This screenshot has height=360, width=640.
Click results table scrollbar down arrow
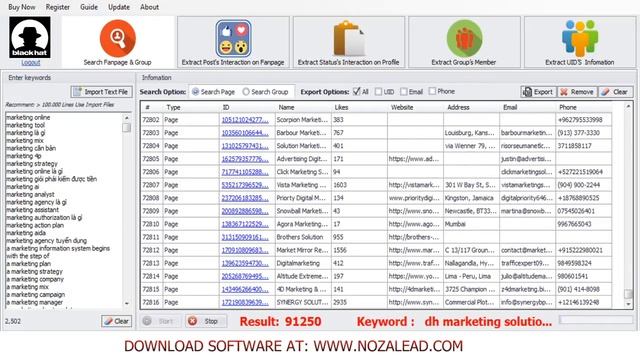click(628, 304)
